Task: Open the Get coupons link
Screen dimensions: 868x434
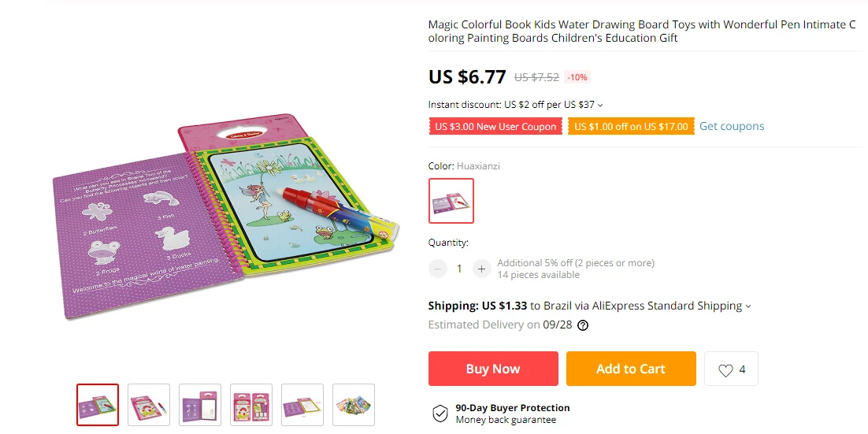Action: coord(732,126)
